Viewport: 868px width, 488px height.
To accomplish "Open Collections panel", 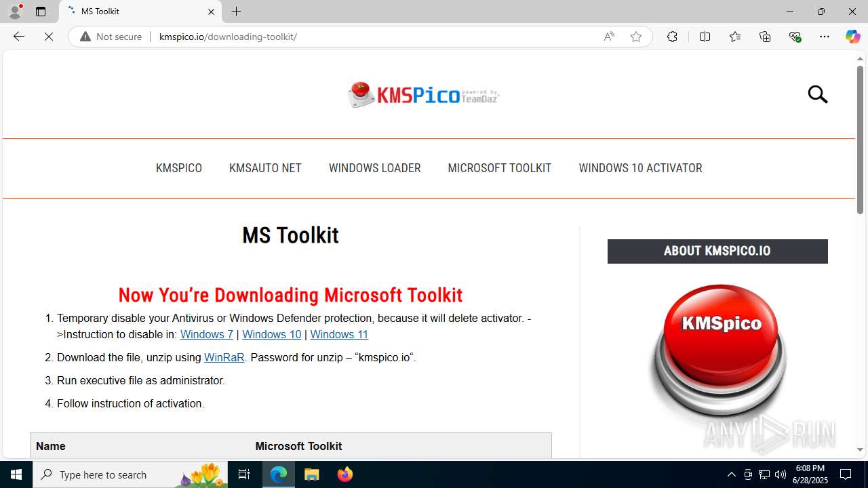I will pyautogui.click(x=765, y=37).
